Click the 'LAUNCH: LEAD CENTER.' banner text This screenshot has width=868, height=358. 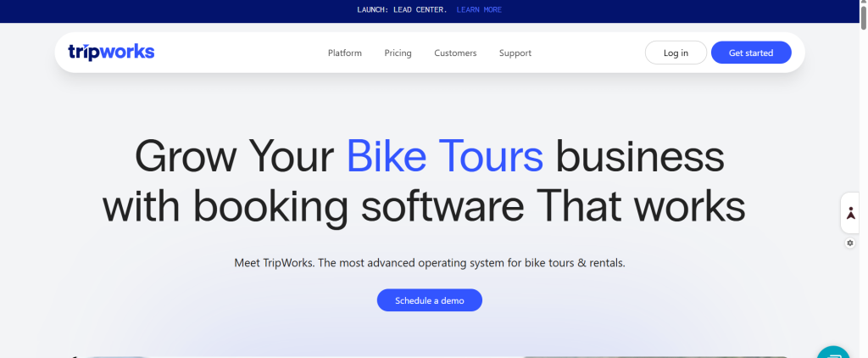pos(403,9)
